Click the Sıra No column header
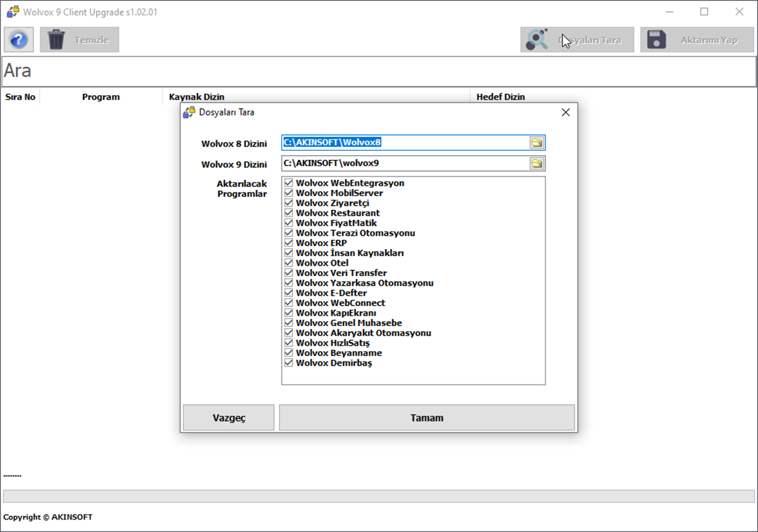This screenshot has height=532, width=758. click(x=20, y=97)
